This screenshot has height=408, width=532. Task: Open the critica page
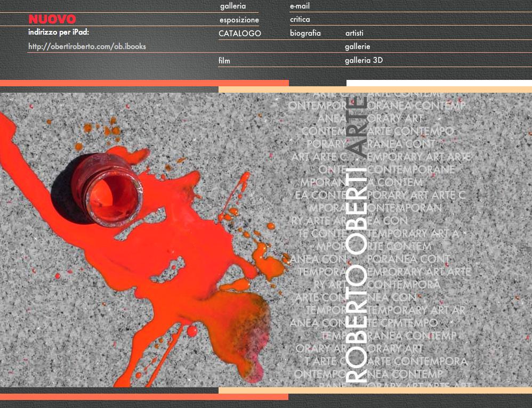click(300, 20)
